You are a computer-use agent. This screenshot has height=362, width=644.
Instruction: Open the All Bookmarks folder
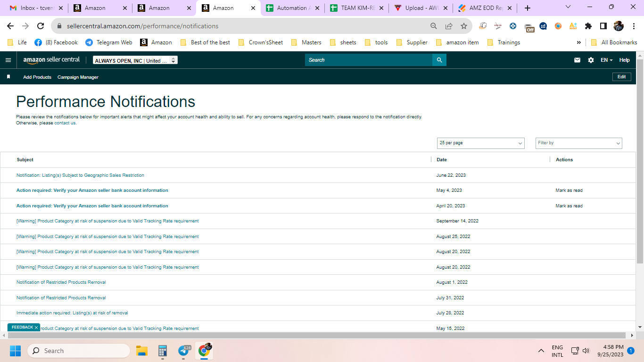coord(614,42)
